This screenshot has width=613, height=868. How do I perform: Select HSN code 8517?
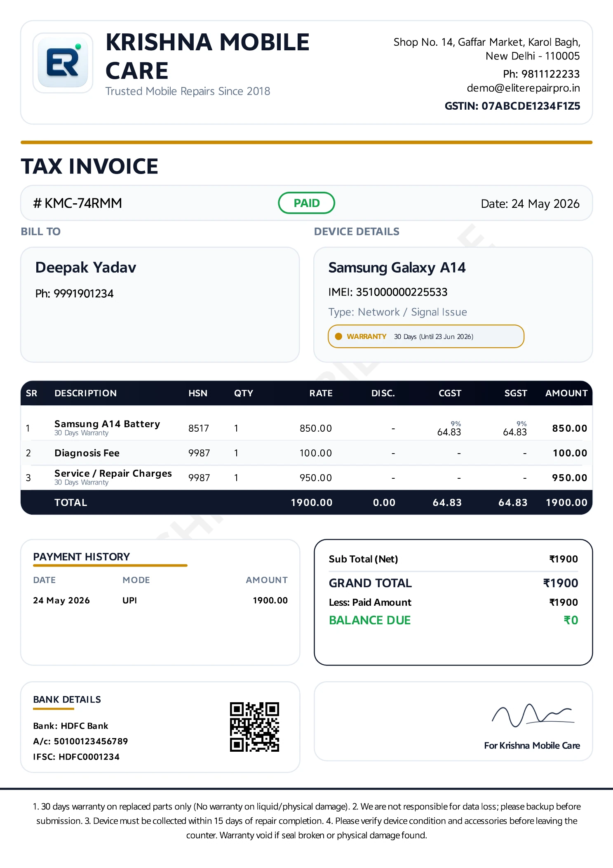tap(199, 428)
